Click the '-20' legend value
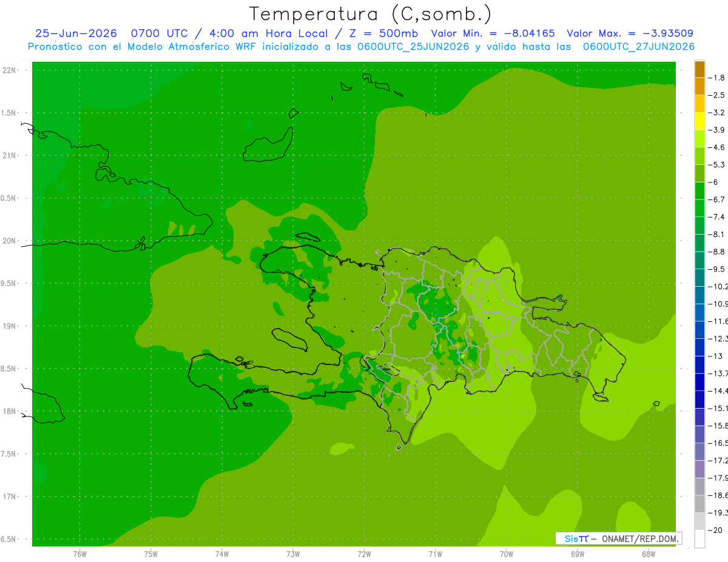This screenshot has height=562, width=728. 715,530
